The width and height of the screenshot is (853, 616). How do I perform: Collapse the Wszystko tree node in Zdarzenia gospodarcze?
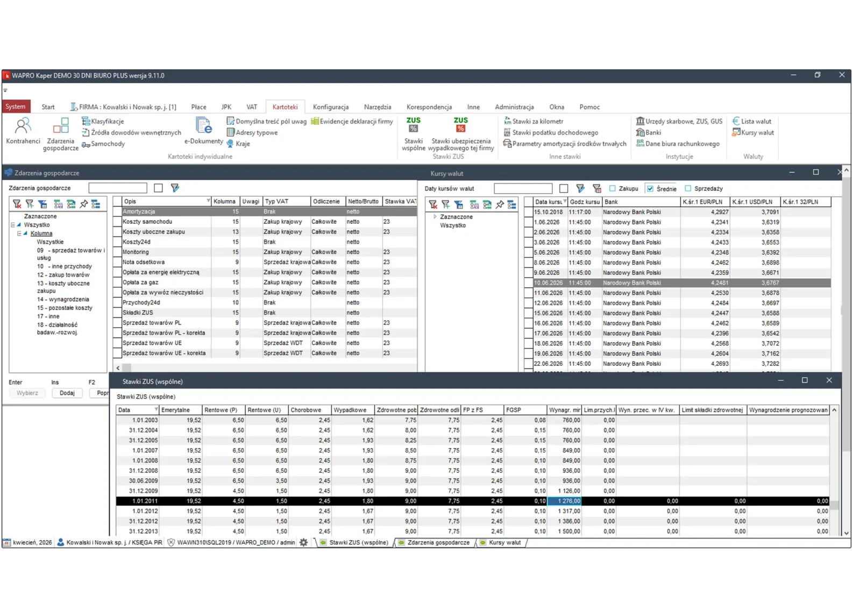point(13,225)
